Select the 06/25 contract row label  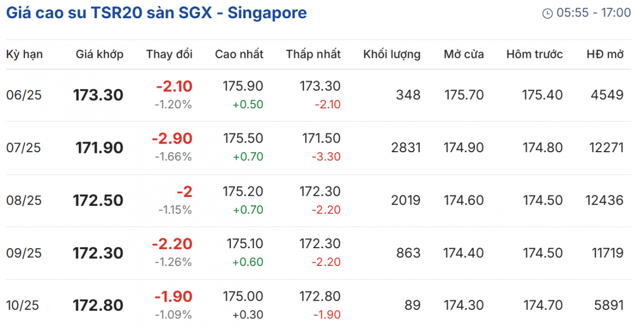point(24,95)
